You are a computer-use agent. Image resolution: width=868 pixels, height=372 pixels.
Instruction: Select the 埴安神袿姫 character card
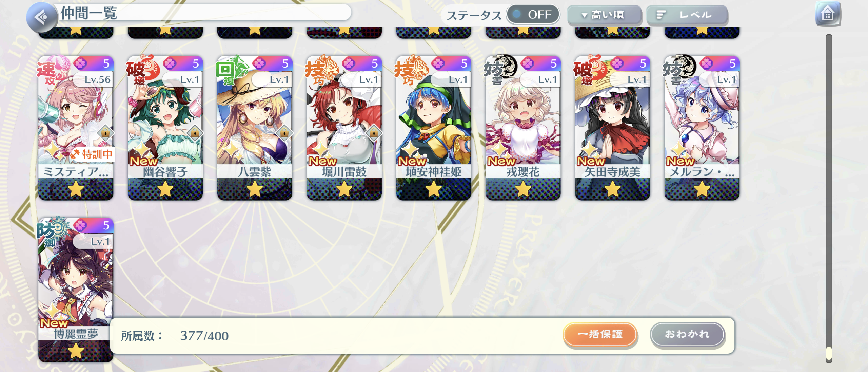(x=433, y=128)
